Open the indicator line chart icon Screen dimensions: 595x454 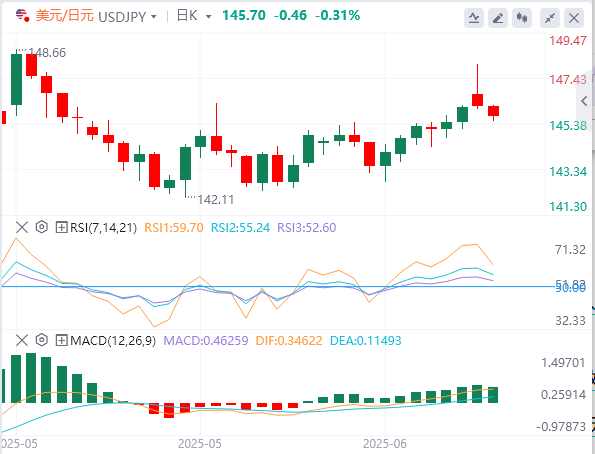tap(474, 18)
